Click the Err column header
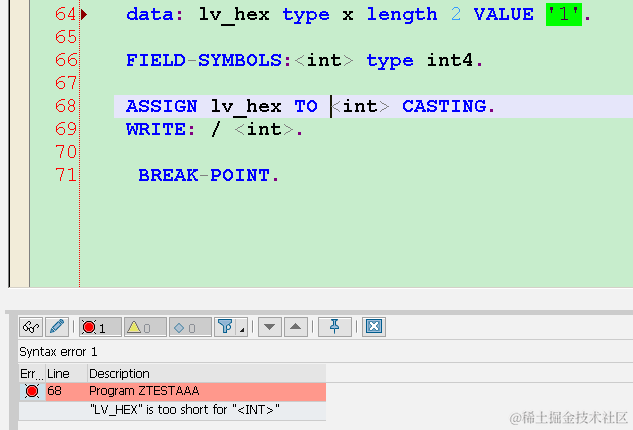The image size is (633, 430). [31, 373]
